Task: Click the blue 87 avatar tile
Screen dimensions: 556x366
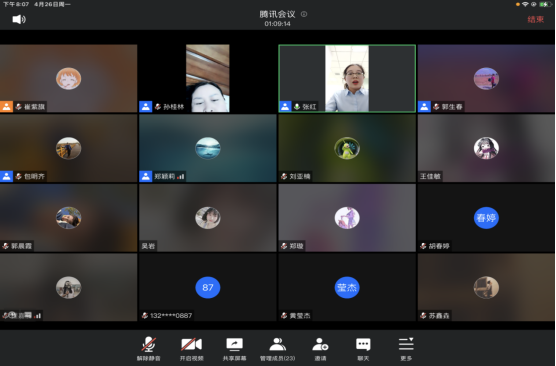Action: [x=208, y=287]
